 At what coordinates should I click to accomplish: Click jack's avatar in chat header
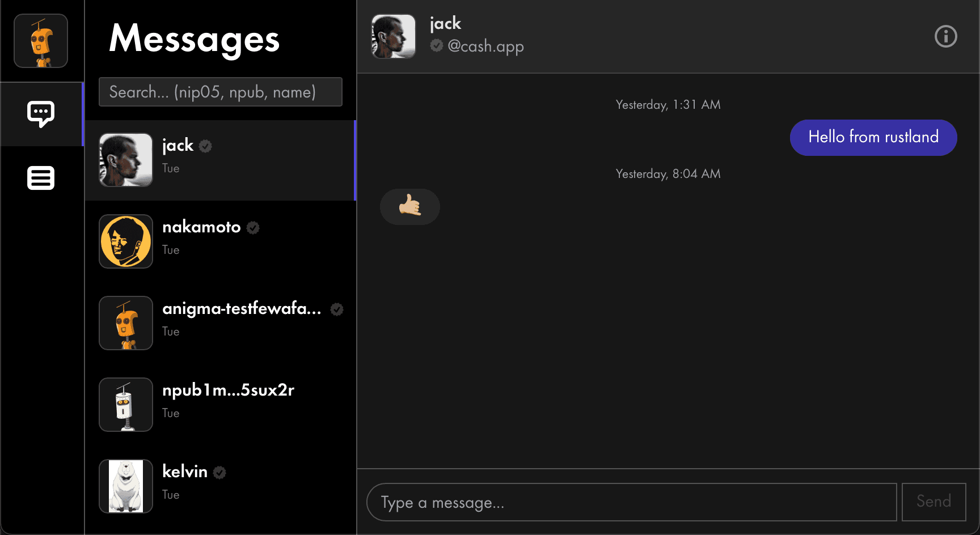(394, 36)
